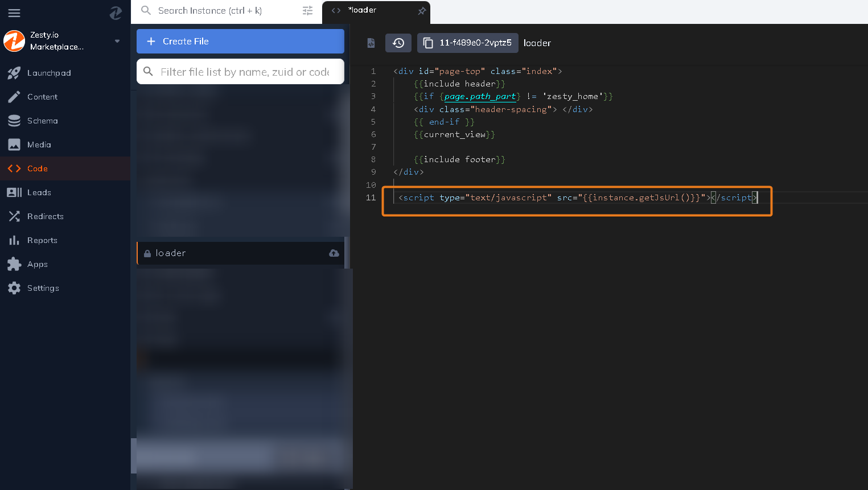Copy ZUID 11-f489e0-2vptz5
The image size is (868, 490).
tap(468, 43)
